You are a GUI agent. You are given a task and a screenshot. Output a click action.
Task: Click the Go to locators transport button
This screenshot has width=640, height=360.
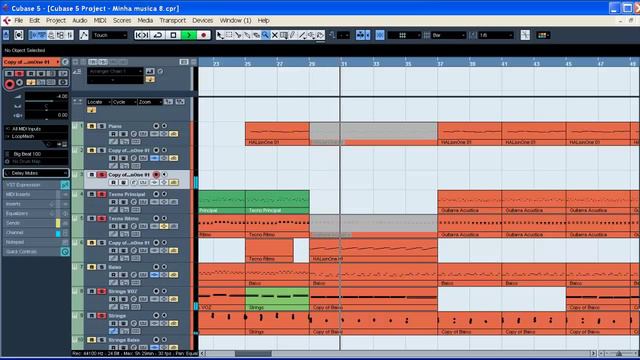(x=142, y=36)
